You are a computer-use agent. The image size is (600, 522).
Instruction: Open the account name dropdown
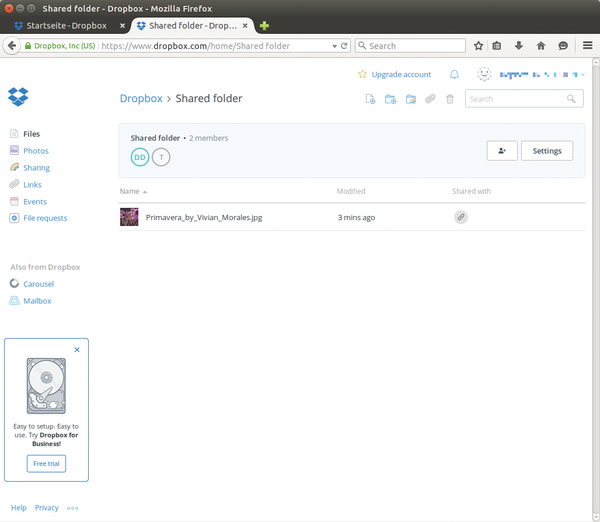[542, 75]
